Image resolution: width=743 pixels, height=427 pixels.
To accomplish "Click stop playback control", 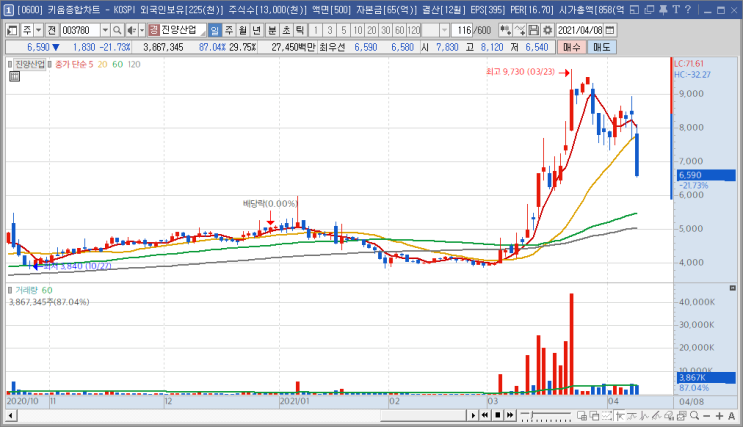I will (498, 416).
